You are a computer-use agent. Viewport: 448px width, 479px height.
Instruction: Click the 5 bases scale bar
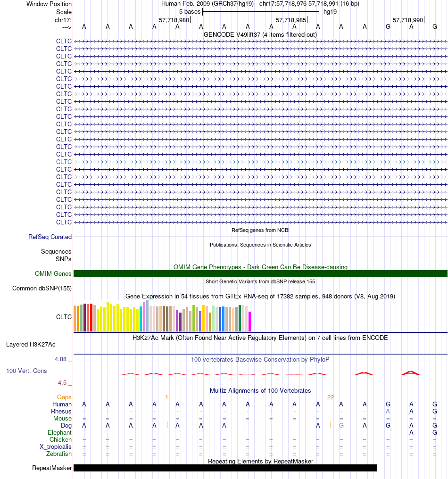click(x=261, y=12)
